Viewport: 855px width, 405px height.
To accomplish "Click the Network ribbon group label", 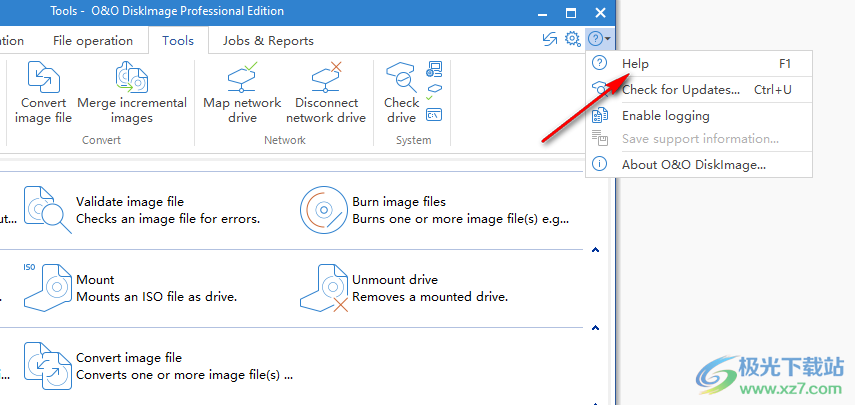I will [x=285, y=140].
